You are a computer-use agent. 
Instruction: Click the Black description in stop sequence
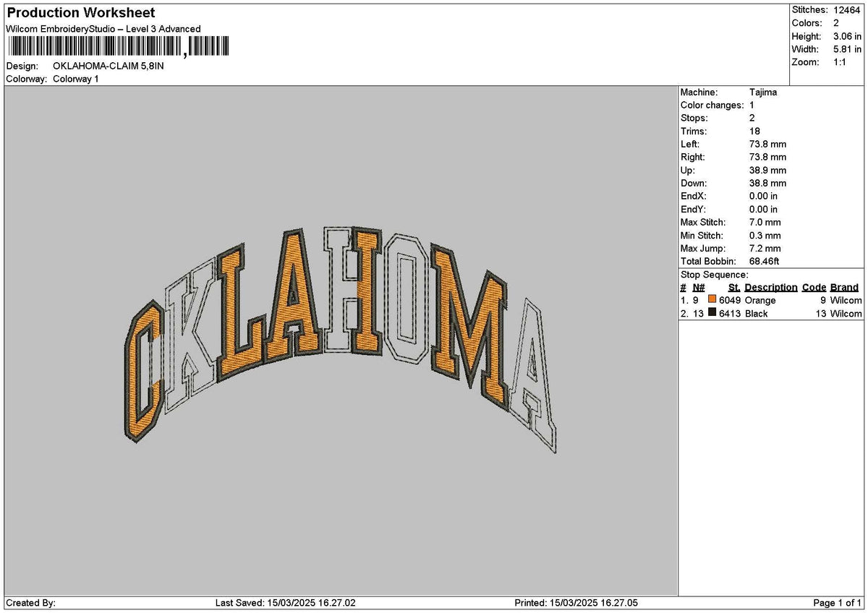[x=757, y=314]
